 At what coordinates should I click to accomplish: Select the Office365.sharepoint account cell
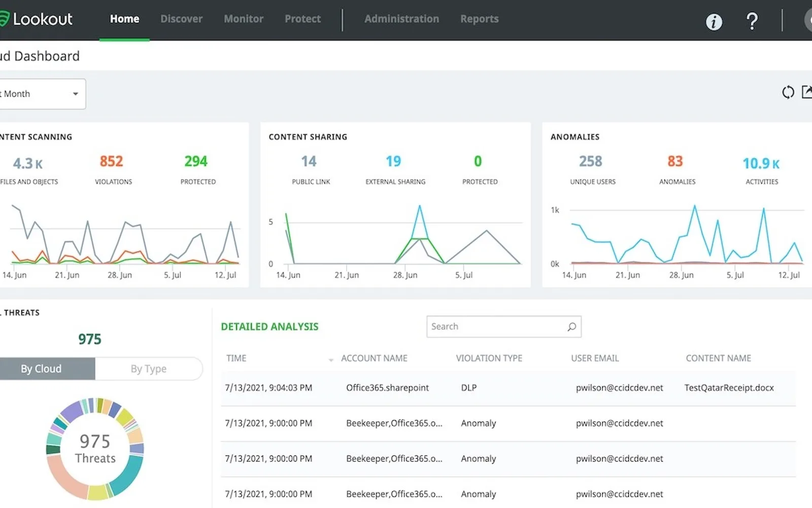pyautogui.click(x=387, y=388)
